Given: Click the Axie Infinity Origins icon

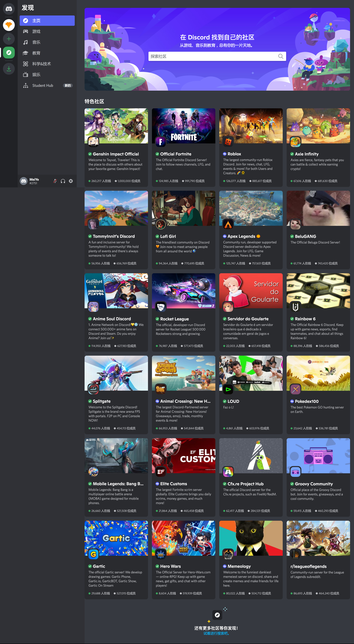Looking at the screenshot, I should point(295,142).
